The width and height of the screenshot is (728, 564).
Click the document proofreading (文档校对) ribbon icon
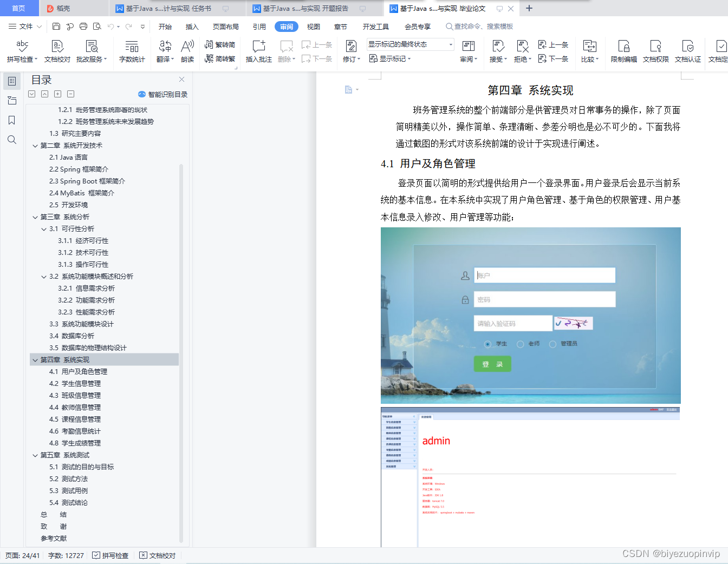57,51
